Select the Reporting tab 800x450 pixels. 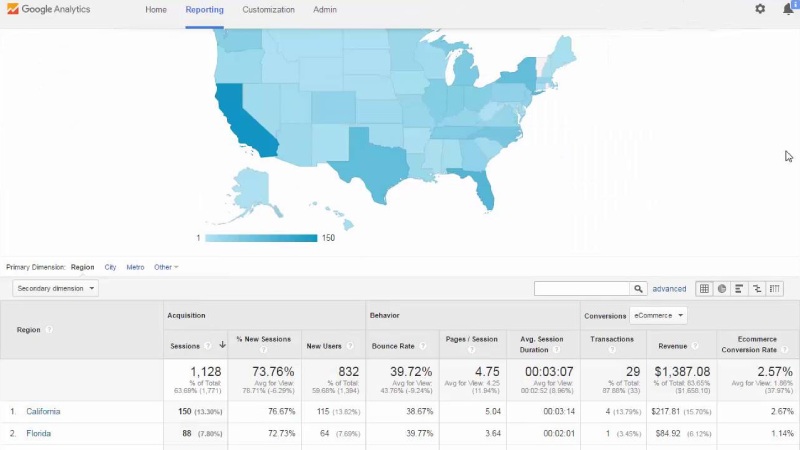(204, 10)
